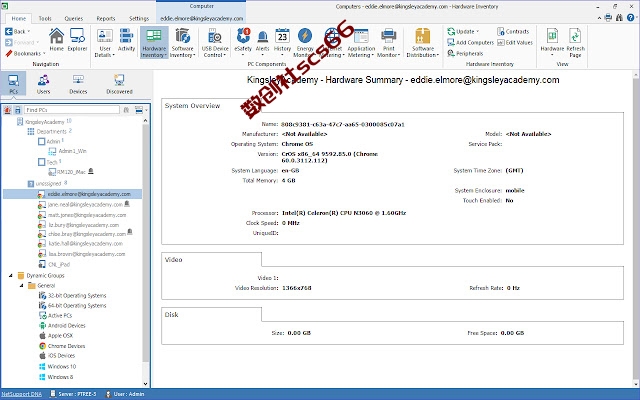Switch to the Home ribbon tab

coord(18,19)
